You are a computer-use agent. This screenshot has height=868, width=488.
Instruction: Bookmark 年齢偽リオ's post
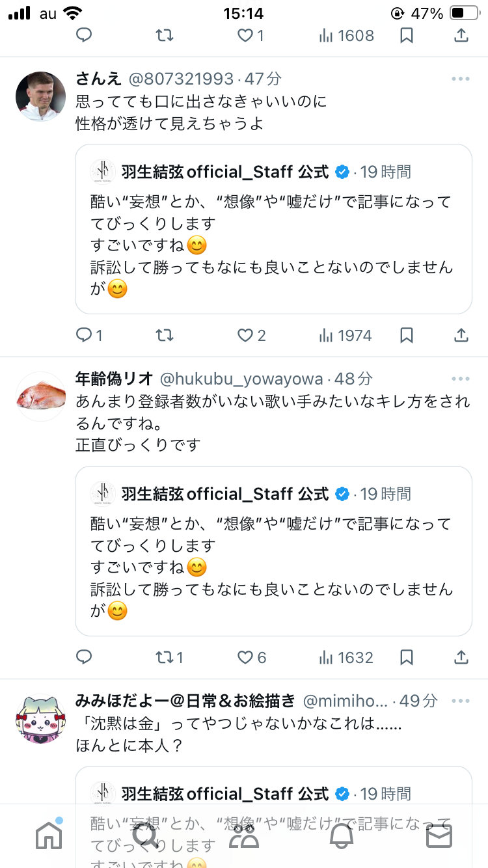(x=406, y=657)
